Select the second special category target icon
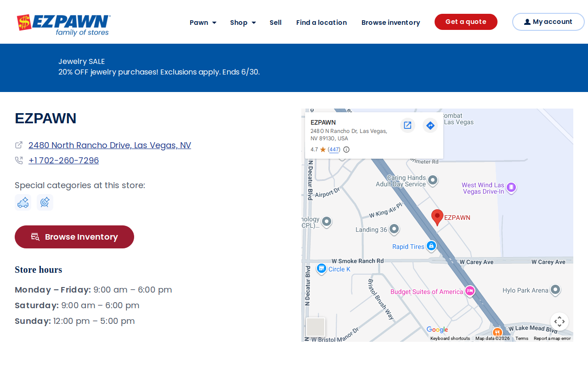The image size is (588, 368). (45, 202)
